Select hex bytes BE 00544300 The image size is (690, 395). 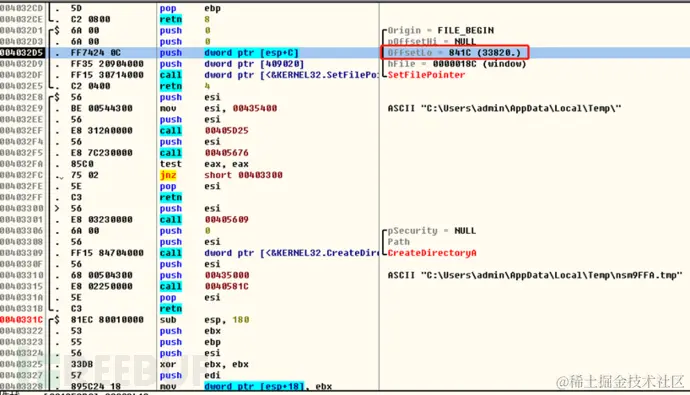[101, 108]
